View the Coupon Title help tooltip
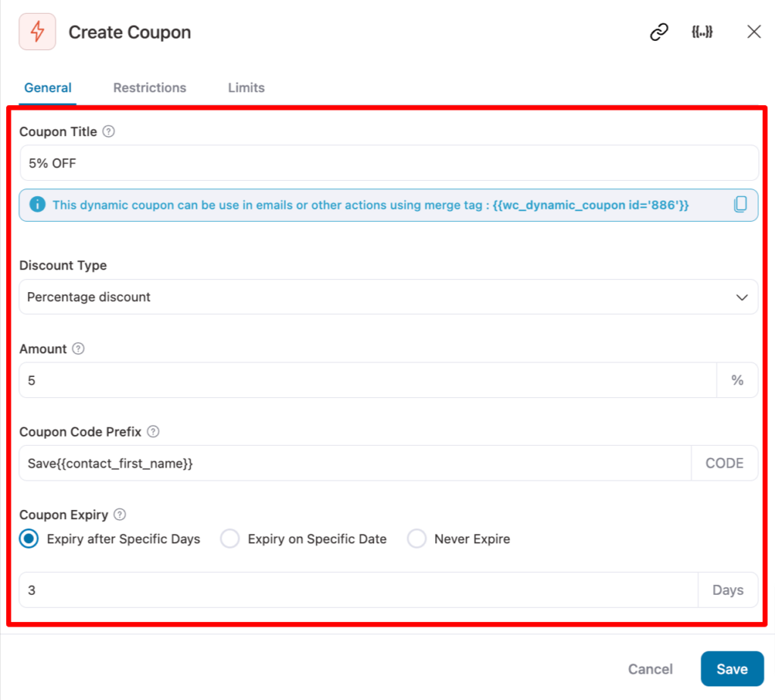This screenshot has width=775, height=700. [108, 131]
